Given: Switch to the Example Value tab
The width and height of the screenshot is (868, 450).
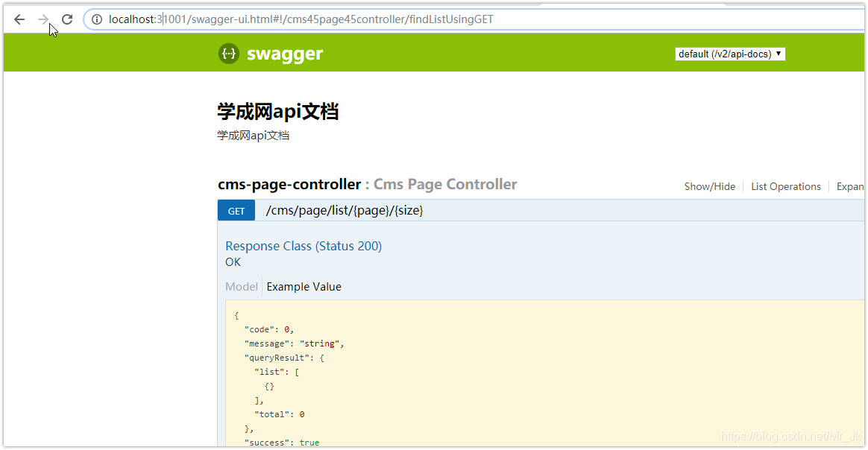Looking at the screenshot, I should [304, 287].
